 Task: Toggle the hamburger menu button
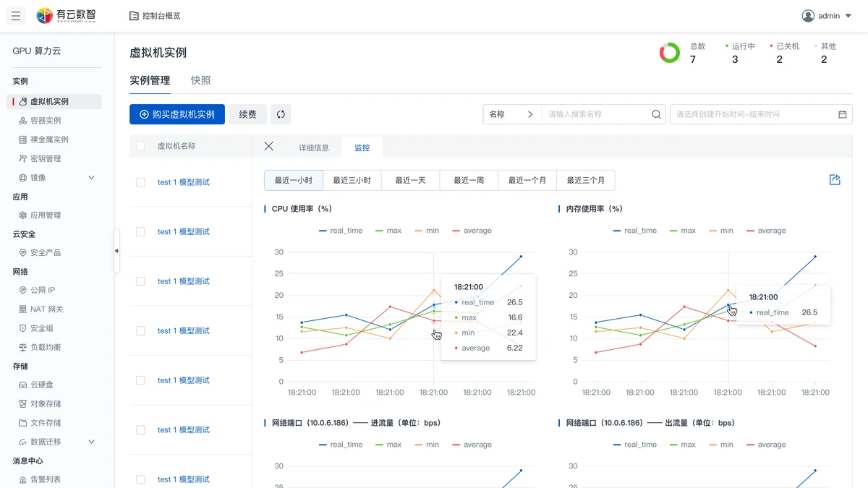pos(16,16)
